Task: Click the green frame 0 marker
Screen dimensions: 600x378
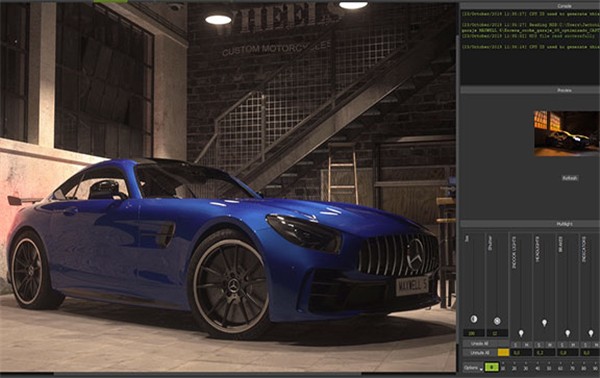Action: click(492, 367)
